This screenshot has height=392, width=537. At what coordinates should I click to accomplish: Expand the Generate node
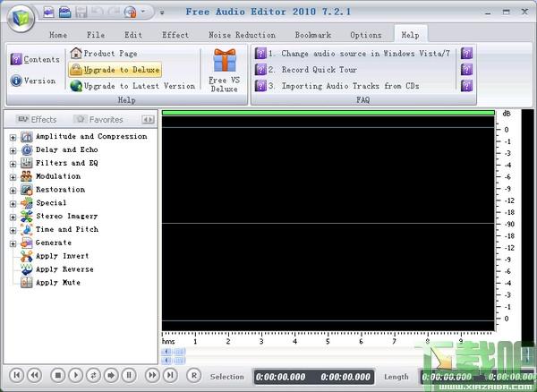[x=13, y=244]
